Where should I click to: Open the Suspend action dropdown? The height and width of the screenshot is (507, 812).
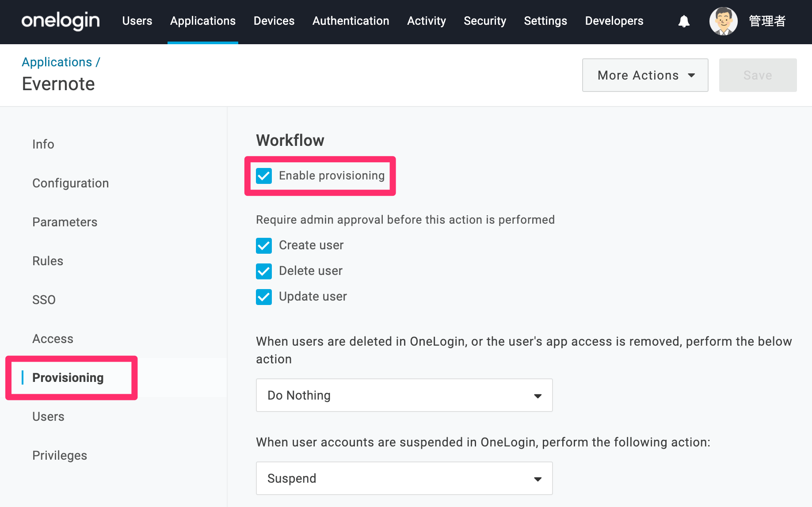click(404, 478)
